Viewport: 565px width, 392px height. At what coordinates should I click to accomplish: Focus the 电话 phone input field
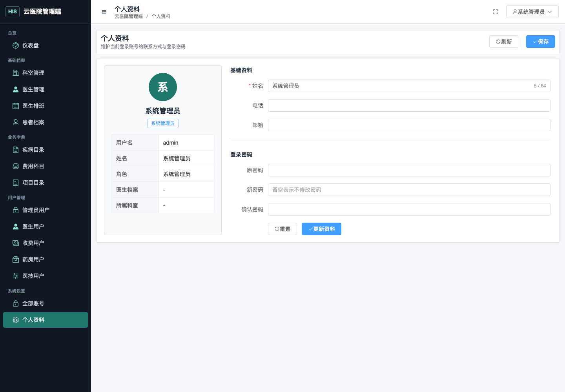[409, 105]
